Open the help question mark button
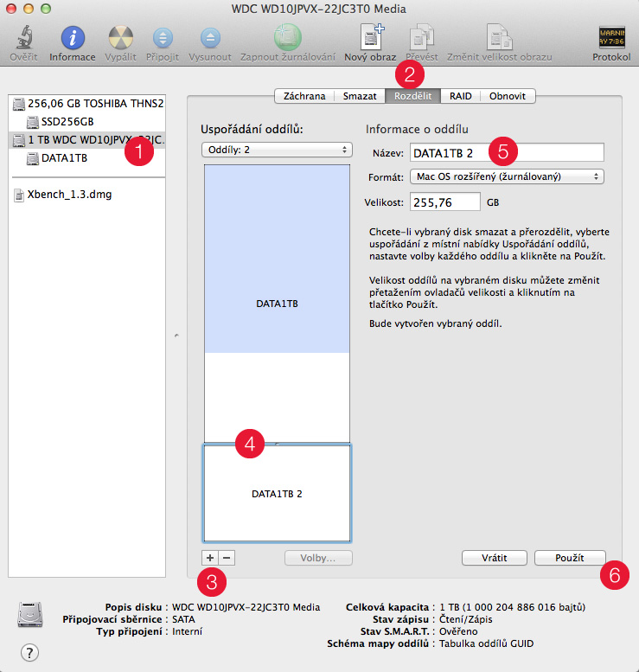639x672 pixels. (29, 652)
